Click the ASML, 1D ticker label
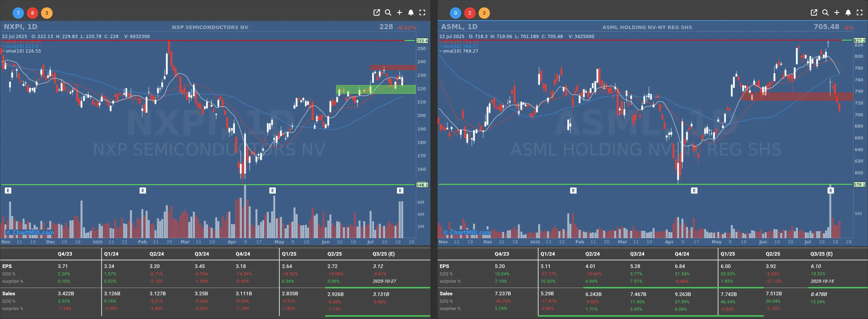 coord(459,27)
